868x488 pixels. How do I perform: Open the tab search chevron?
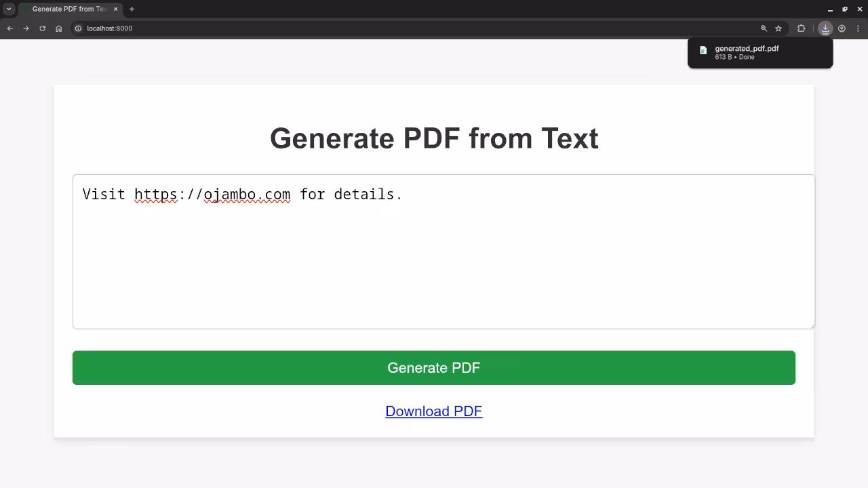(x=7, y=9)
